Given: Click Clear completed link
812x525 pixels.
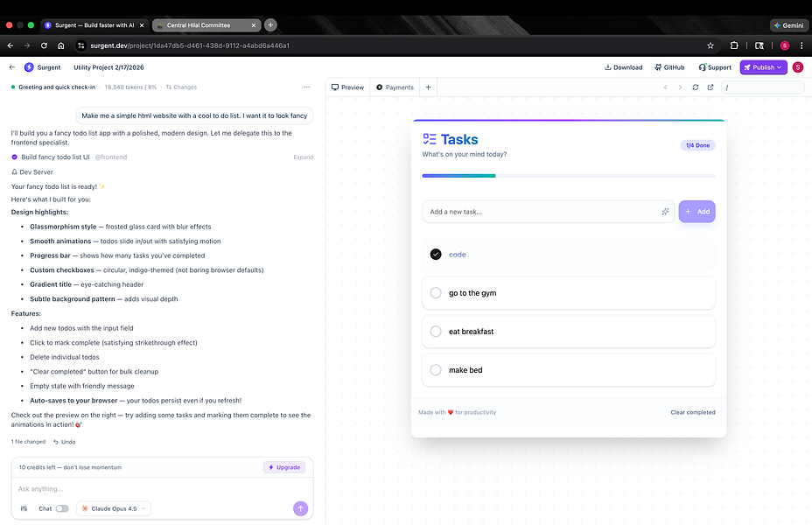Looking at the screenshot, I should click(x=693, y=412).
